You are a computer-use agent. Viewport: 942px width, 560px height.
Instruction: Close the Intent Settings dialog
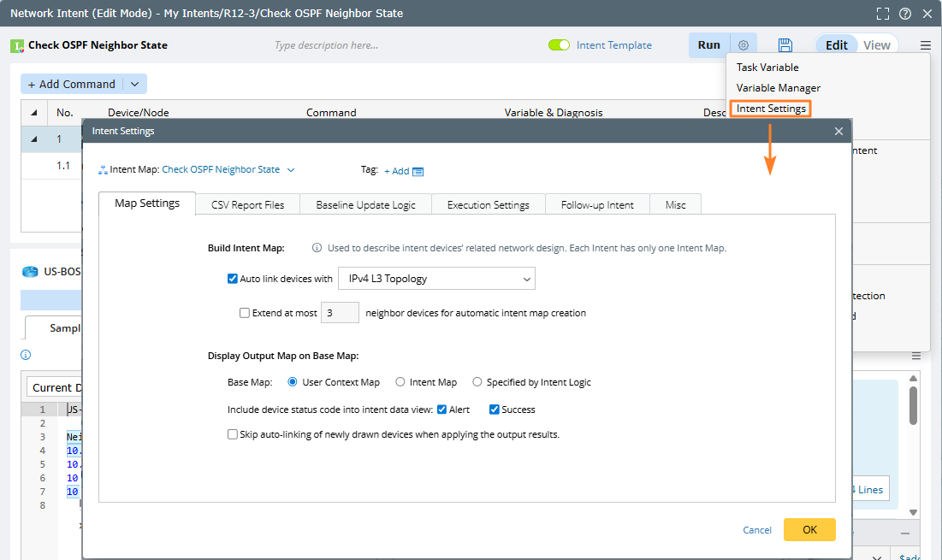(838, 131)
